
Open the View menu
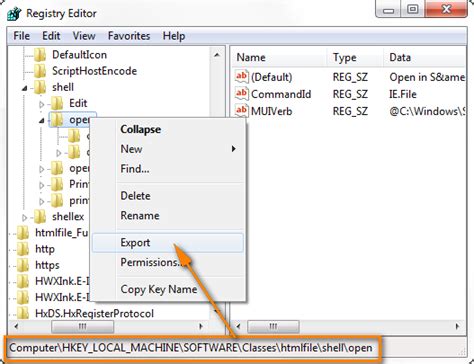pyautogui.click(x=84, y=36)
